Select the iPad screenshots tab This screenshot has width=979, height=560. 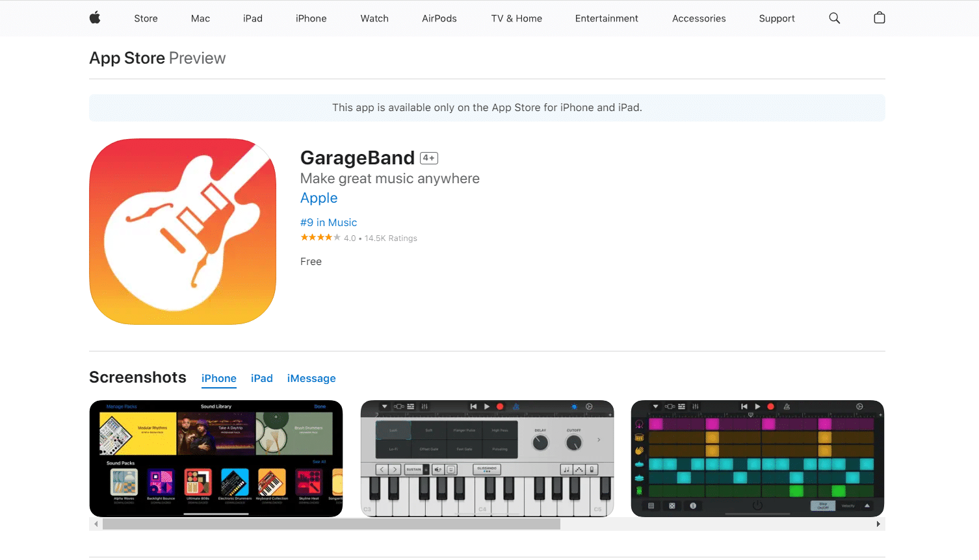click(262, 379)
